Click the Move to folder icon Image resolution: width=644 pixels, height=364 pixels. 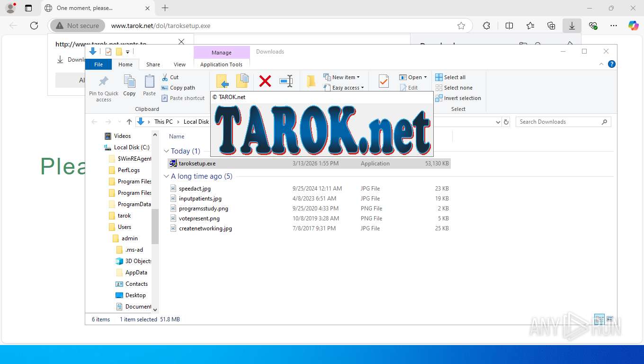coord(223,81)
